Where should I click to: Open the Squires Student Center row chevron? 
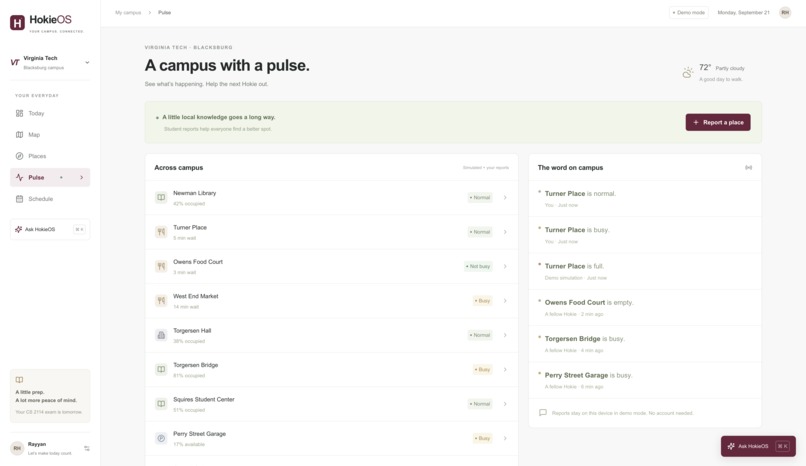[505, 404]
